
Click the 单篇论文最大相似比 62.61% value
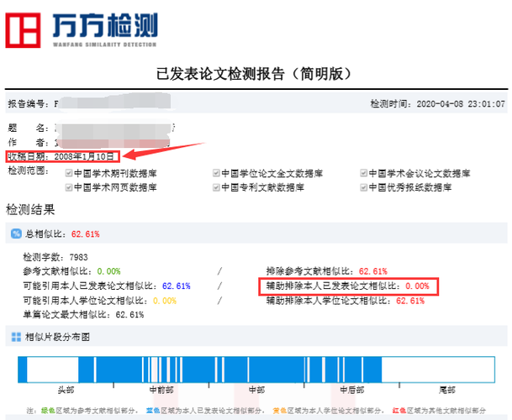[x=129, y=315]
